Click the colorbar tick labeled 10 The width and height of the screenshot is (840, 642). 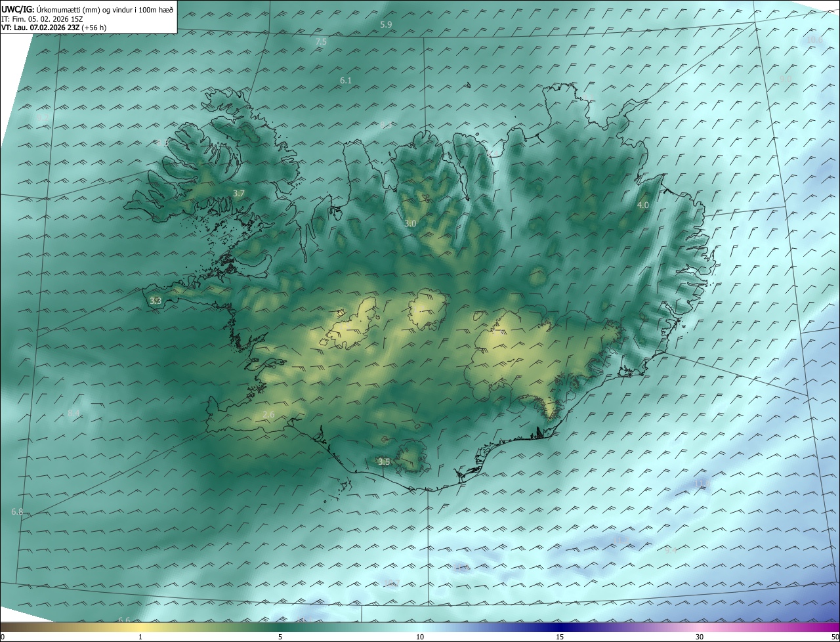[x=420, y=637]
